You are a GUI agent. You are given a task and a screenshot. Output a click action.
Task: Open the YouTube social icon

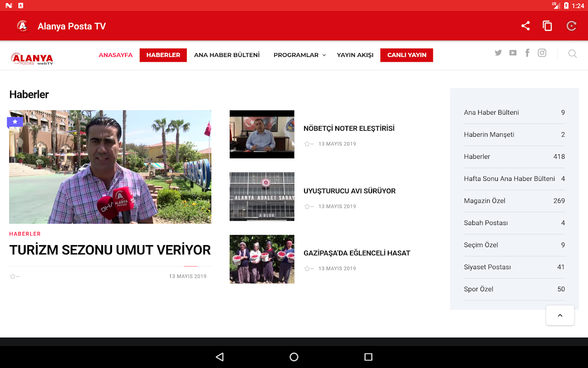(513, 53)
